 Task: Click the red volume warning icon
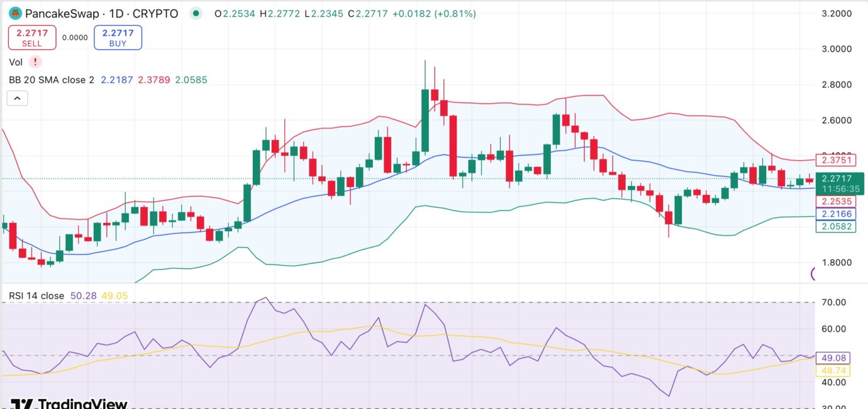pos(36,62)
